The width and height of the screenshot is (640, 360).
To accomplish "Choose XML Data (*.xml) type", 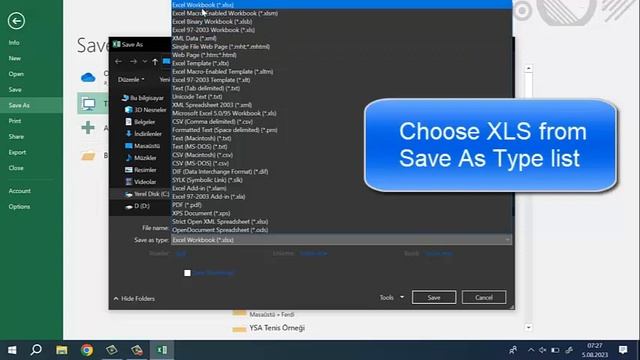I will coord(341,38).
